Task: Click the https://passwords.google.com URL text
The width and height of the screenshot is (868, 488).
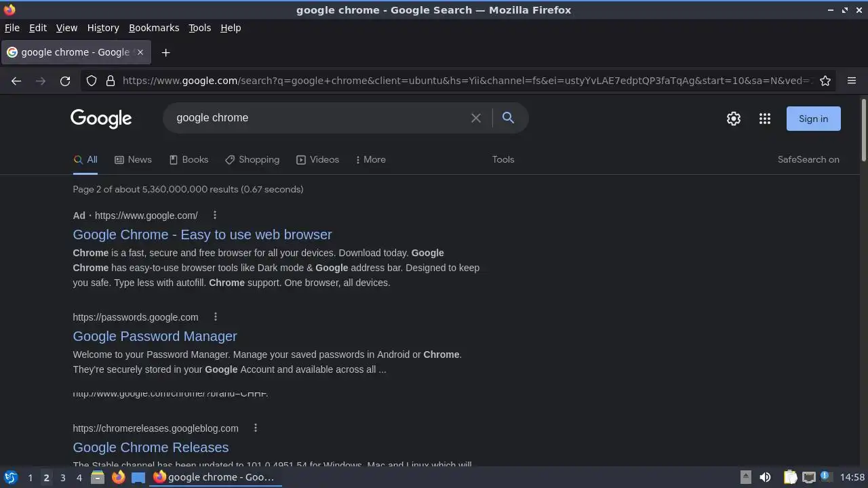Action: click(136, 317)
